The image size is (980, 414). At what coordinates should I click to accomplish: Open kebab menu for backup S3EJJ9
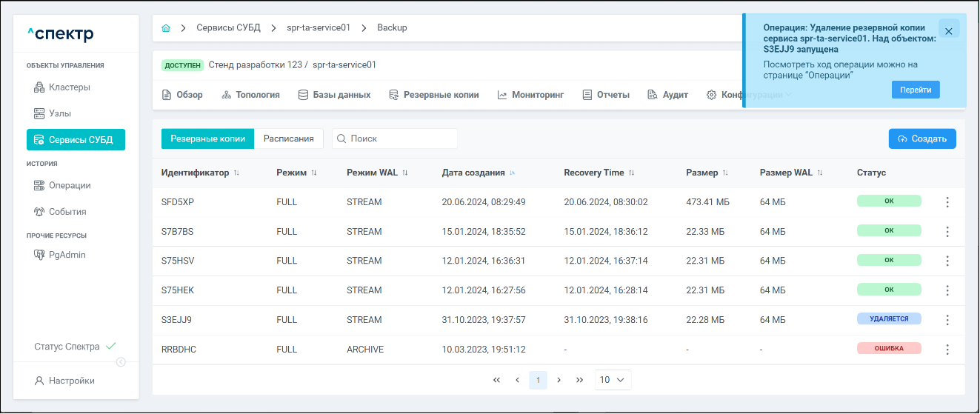[947, 320]
